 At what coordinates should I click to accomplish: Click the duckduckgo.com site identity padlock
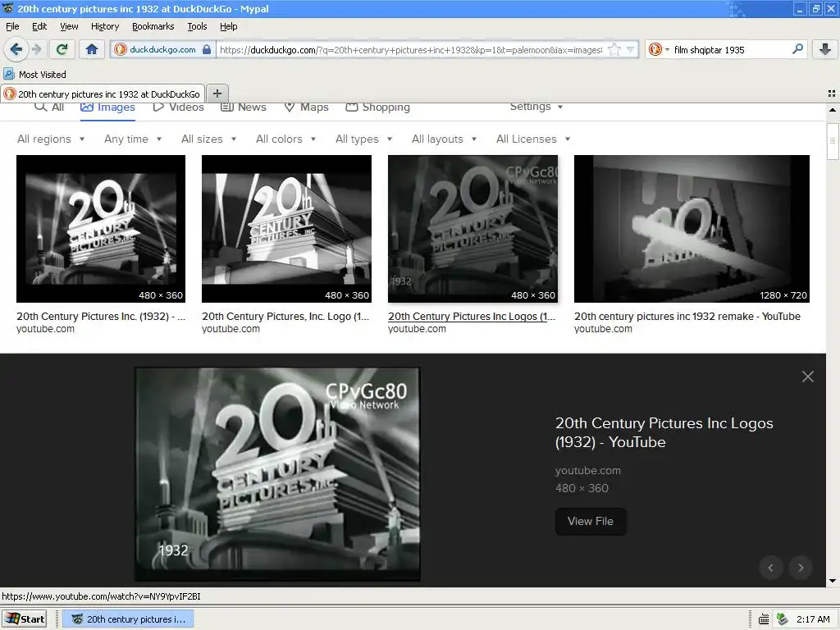207,49
